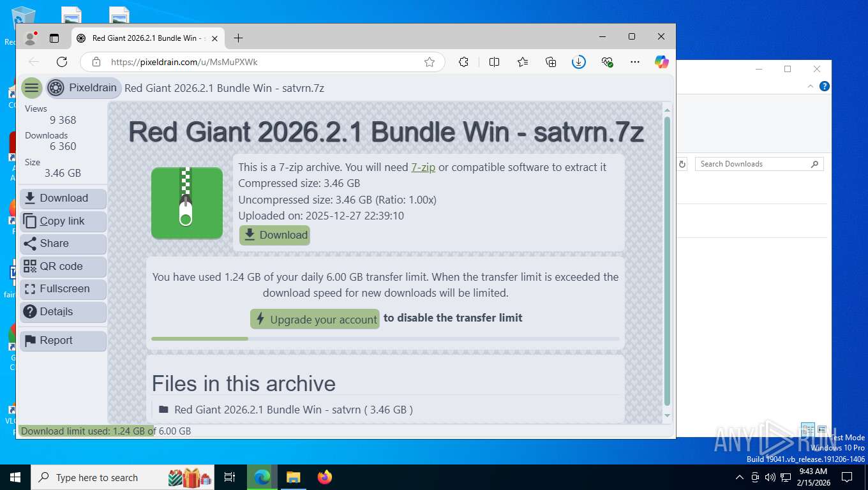868x490 pixels.
Task: Show the QR code for this file
Action: coord(63,267)
